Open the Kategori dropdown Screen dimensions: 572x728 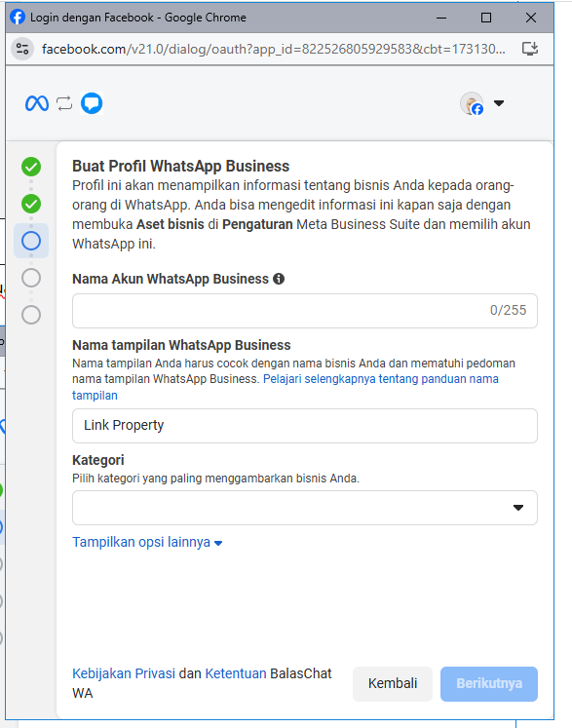[x=305, y=508]
